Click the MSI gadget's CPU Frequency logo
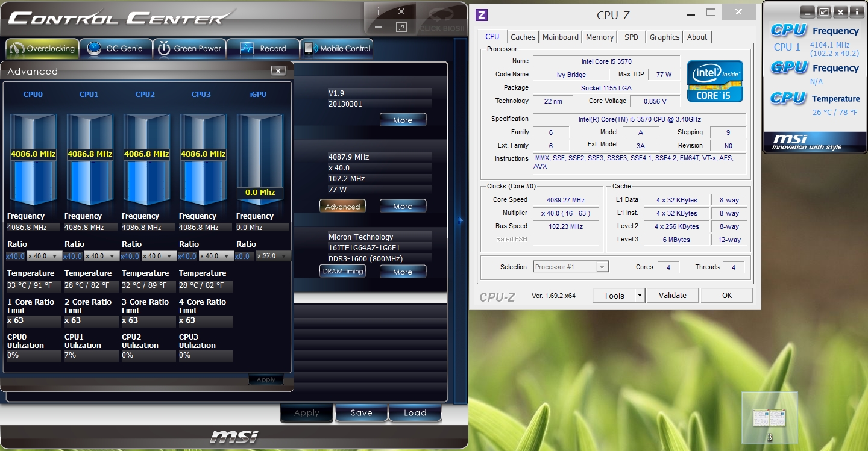Screen dimensions: 868x451 (x=788, y=30)
